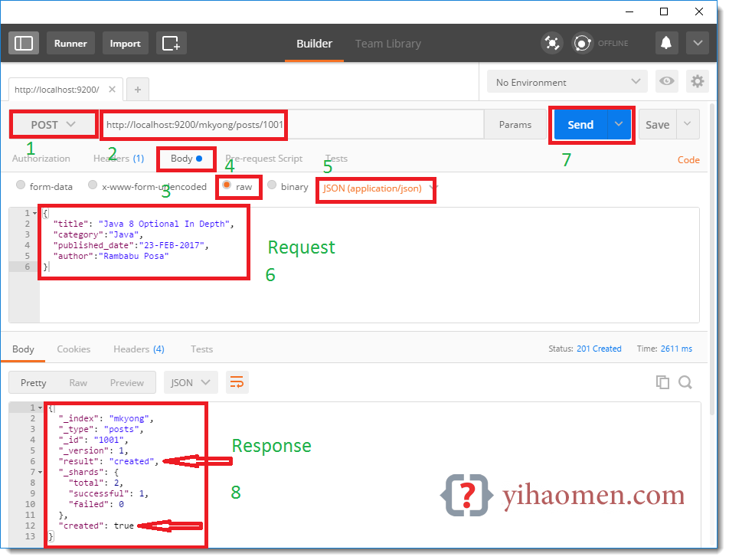The height and width of the screenshot is (560, 729).
Task: Switch to the Team Library tab
Action: (x=387, y=44)
